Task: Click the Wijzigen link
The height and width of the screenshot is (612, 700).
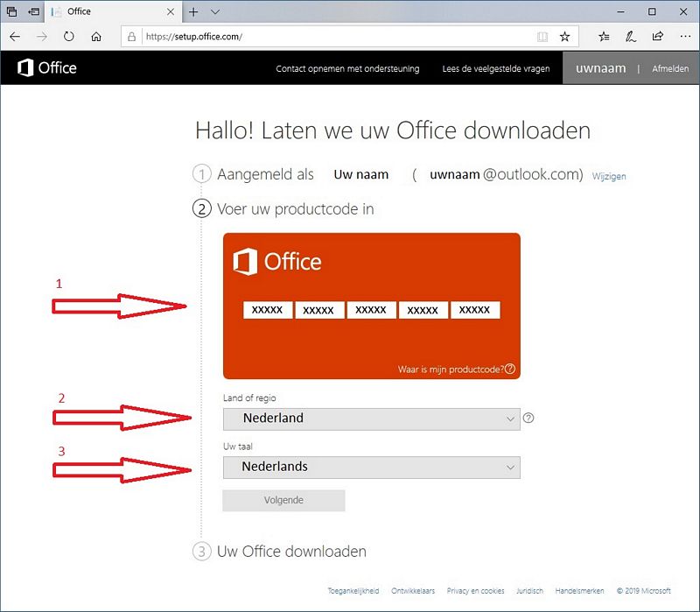Action: tap(609, 176)
